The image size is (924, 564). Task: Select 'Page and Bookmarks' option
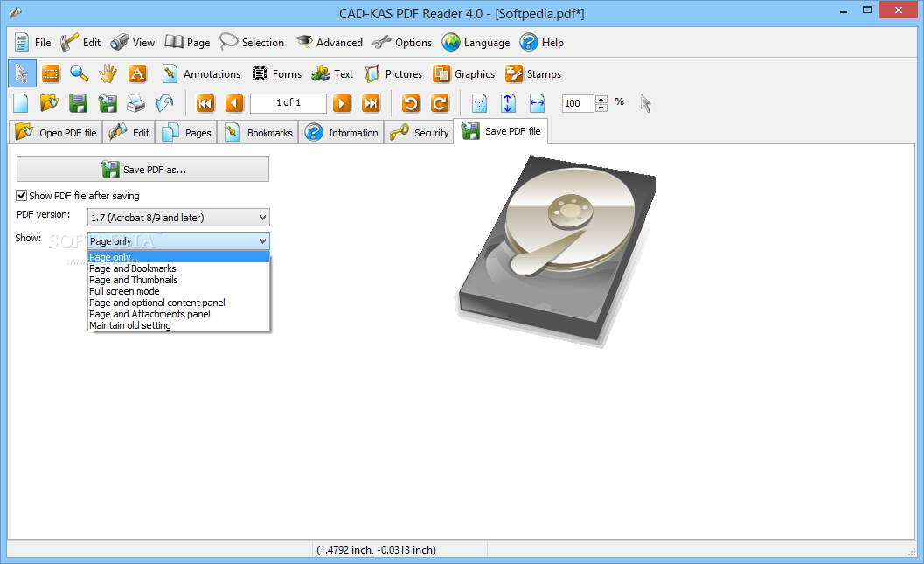178,268
